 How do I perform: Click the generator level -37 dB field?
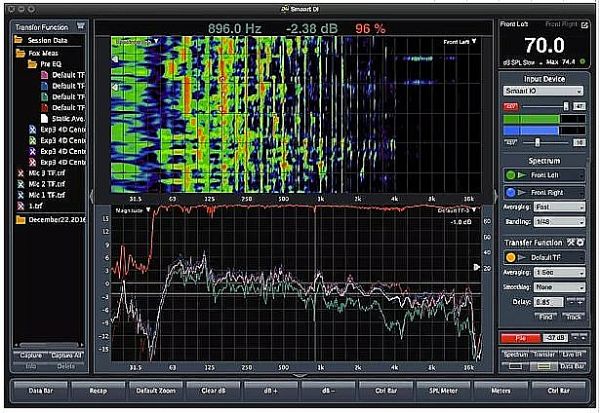(x=555, y=338)
